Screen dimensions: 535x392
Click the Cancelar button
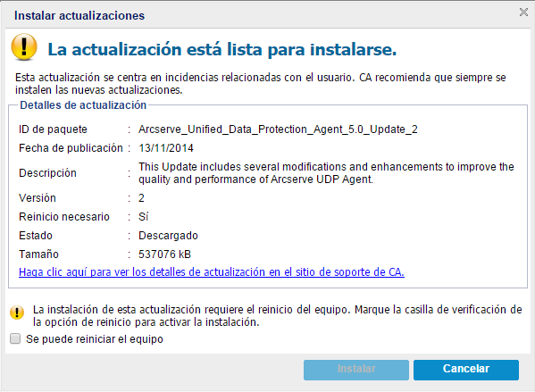coord(466,370)
